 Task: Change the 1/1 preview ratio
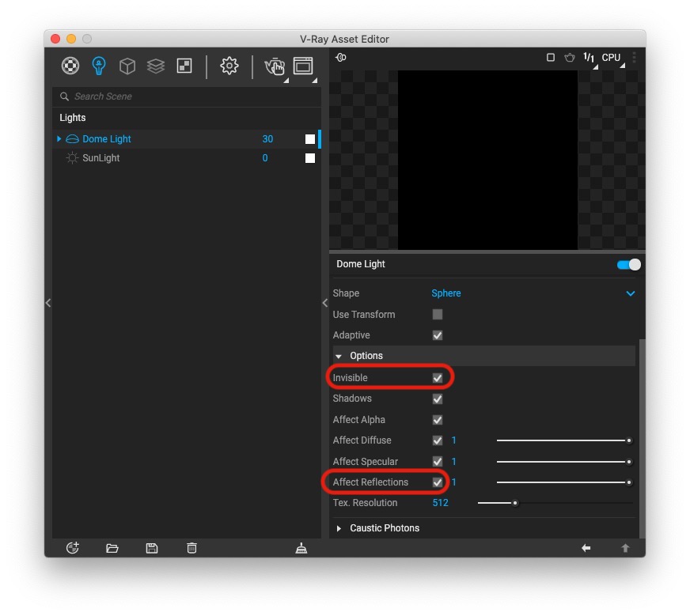pos(589,58)
